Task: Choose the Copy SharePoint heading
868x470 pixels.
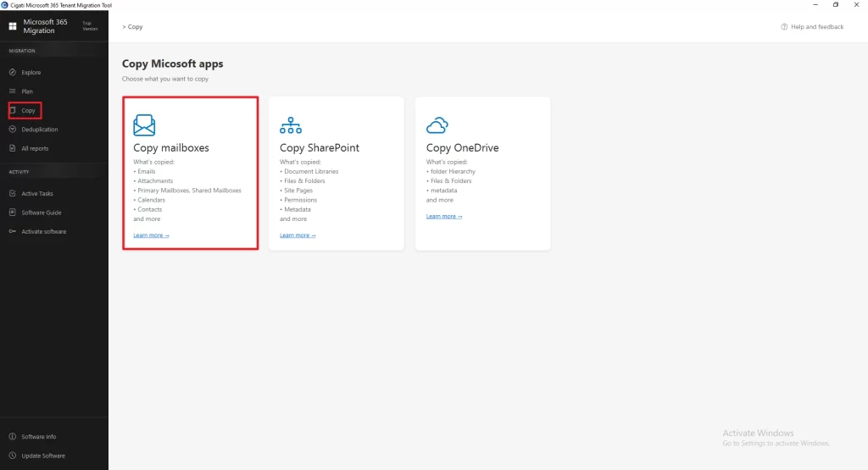Action: point(320,147)
